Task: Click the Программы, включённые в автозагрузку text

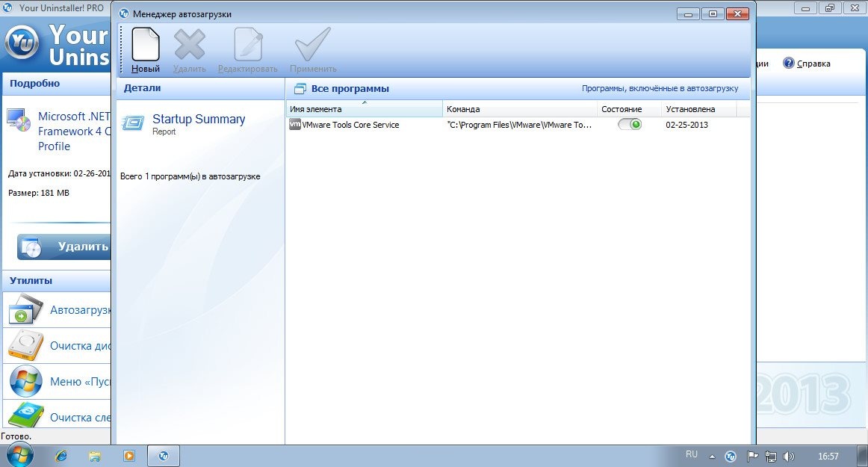Action: pyautogui.click(x=660, y=89)
